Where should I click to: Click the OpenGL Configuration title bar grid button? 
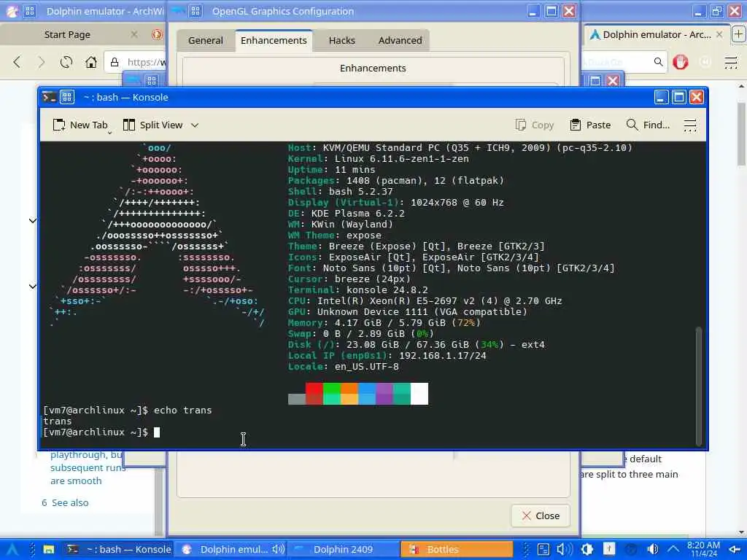pos(196,11)
